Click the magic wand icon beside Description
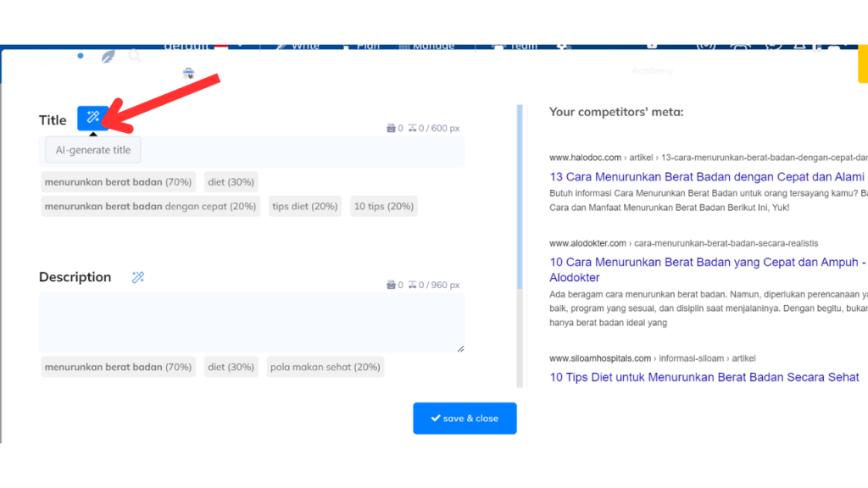 tap(137, 277)
